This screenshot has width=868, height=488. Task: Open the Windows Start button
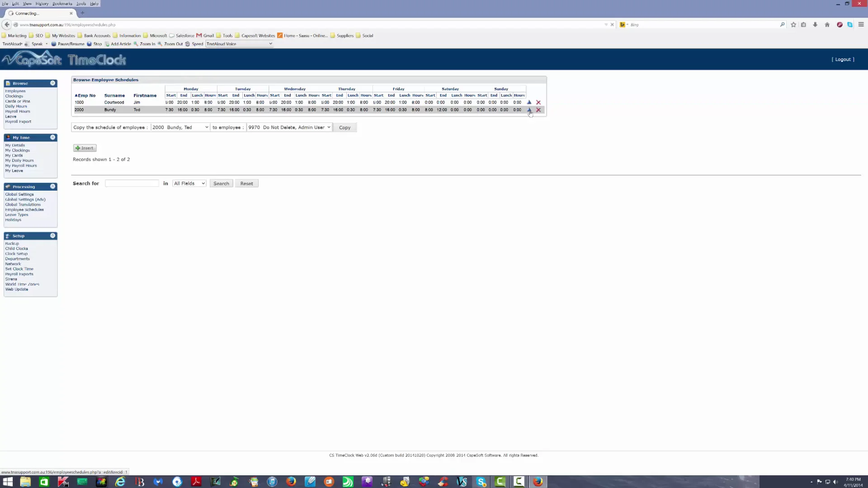click(x=8, y=482)
